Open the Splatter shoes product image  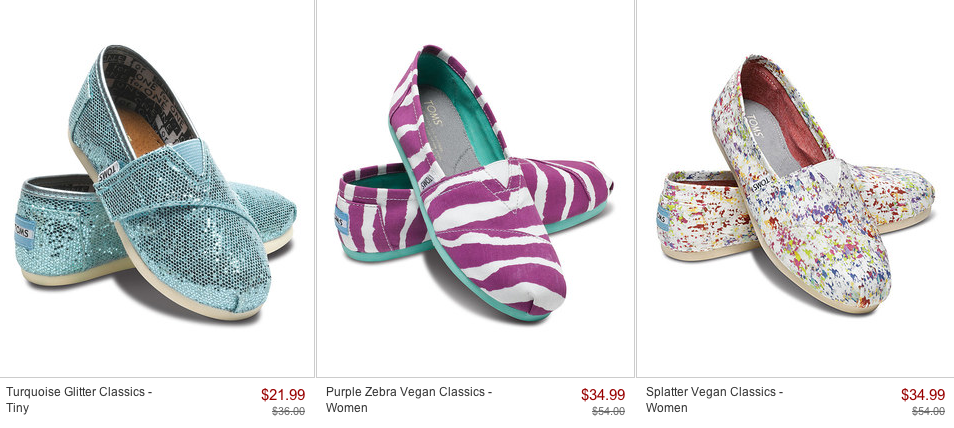pyautogui.click(x=795, y=185)
